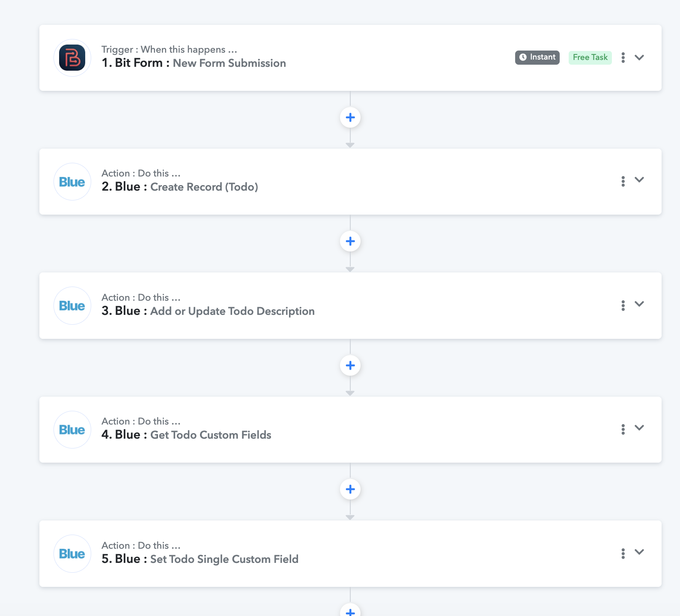Click the Blue logo on step 5
The width and height of the screenshot is (680, 616).
pyautogui.click(x=72, y=553)
